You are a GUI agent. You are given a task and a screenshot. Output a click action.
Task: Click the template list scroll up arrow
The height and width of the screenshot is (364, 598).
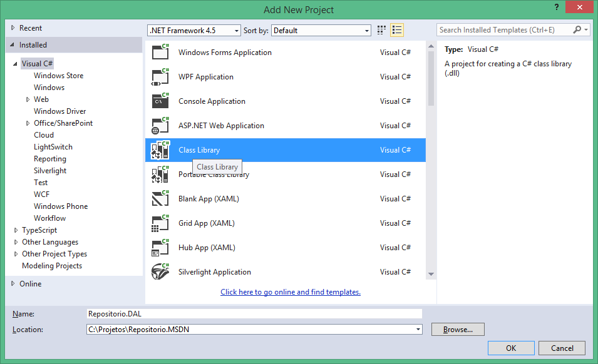[431, 46]
